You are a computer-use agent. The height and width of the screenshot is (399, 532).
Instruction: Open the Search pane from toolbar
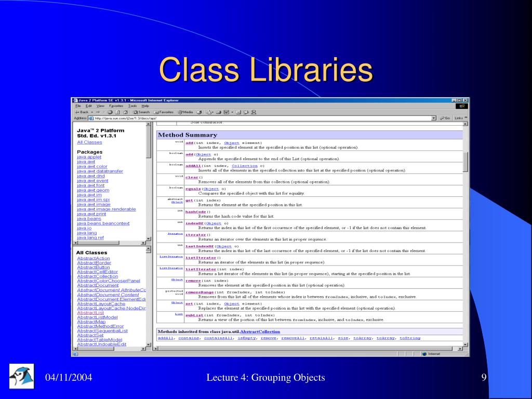141,112
